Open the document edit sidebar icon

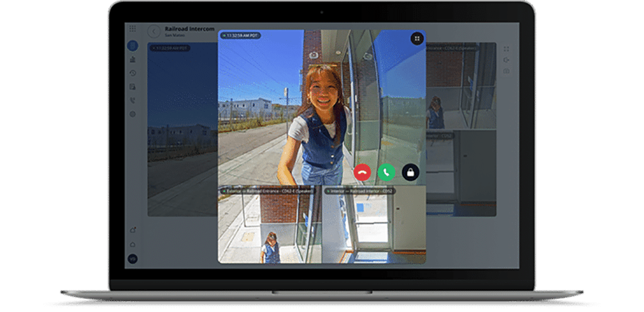(x=132, y=87)
